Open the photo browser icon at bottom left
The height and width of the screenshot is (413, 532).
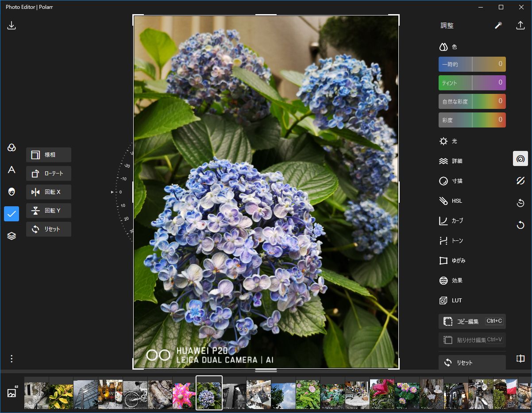point(11,393)
